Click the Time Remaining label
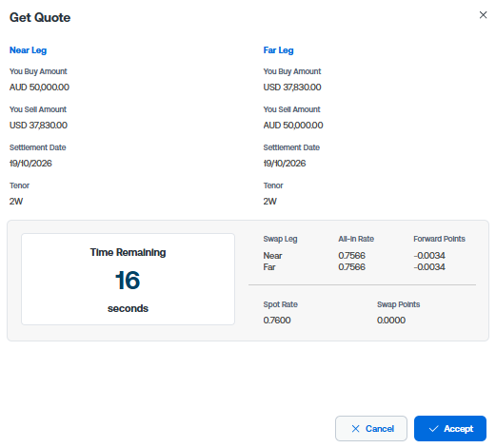Image resolution: width=496 pixels, height=448 pixels. pos(128,252)
